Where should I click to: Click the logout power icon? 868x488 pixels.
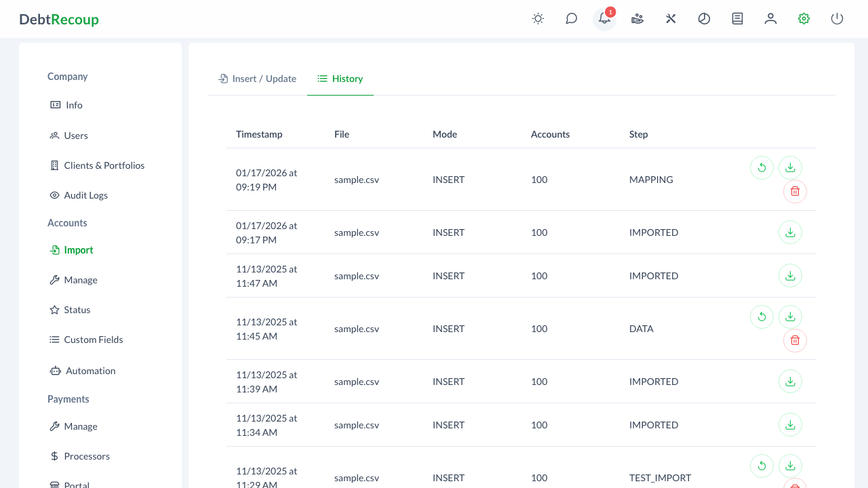pyautogui.click(x=837, y=19)
